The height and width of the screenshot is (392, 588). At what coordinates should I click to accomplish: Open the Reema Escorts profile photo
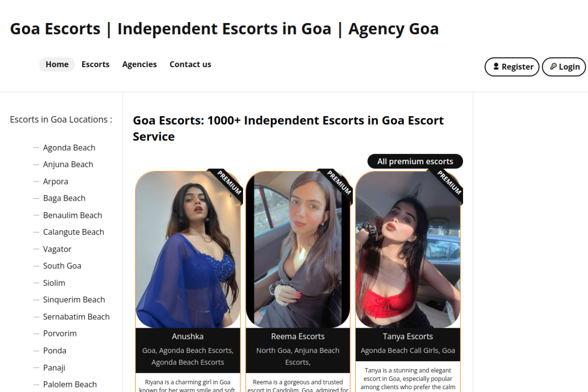click(x=298, y=250)
